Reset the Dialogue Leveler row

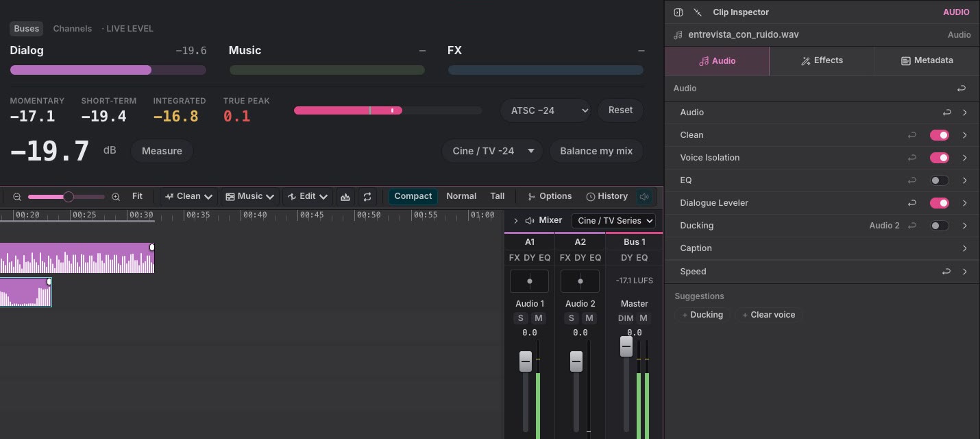912,203
